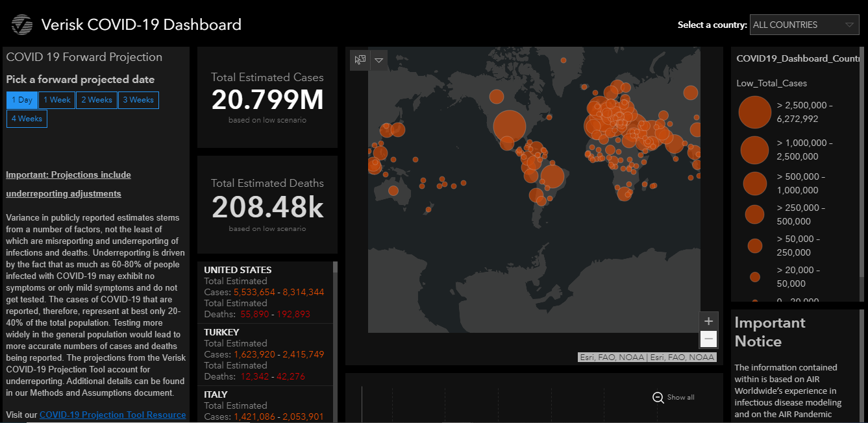Screen dimensions: 868x423
Task: Activate the map select-features tool
Action: click(x=360, y=60)
